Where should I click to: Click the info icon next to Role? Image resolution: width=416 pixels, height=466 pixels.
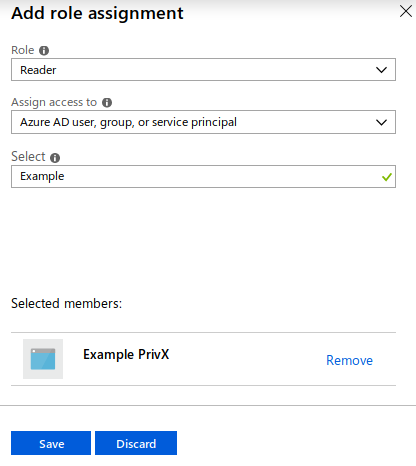pyautogui.click(x=44, y=51)
